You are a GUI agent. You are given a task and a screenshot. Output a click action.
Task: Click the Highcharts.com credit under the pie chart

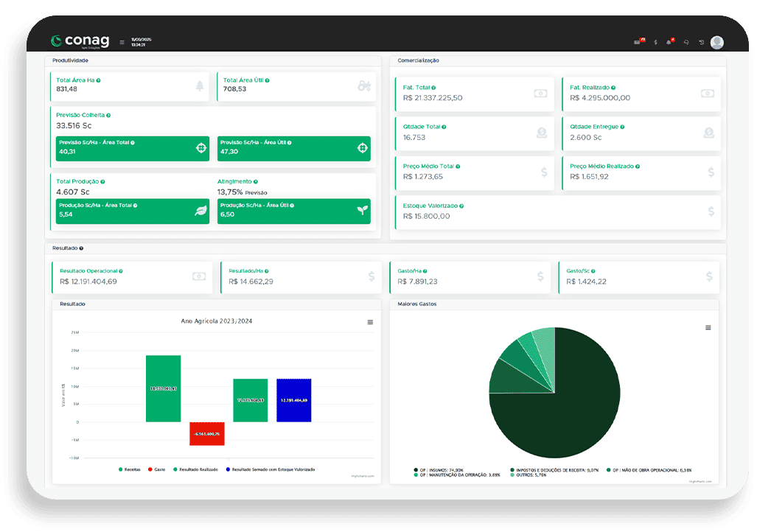tap(700, 481)
